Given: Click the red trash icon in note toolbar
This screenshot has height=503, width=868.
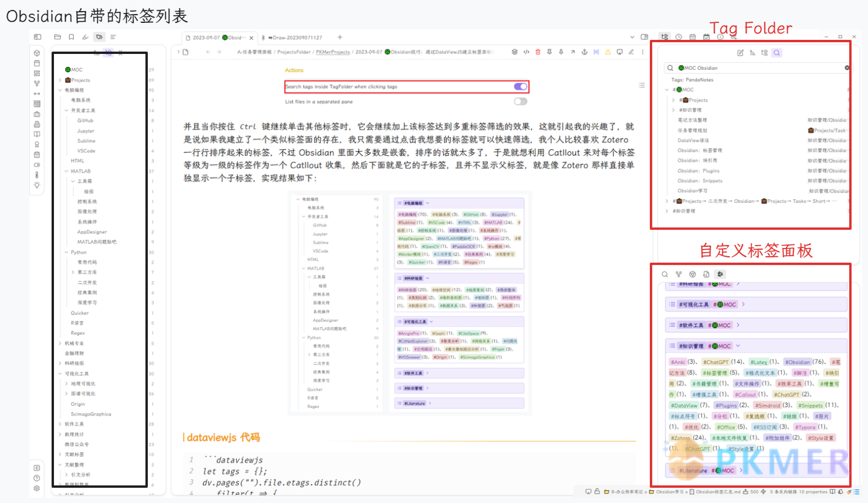Looking at the screenshot, I should click(538, 52).
